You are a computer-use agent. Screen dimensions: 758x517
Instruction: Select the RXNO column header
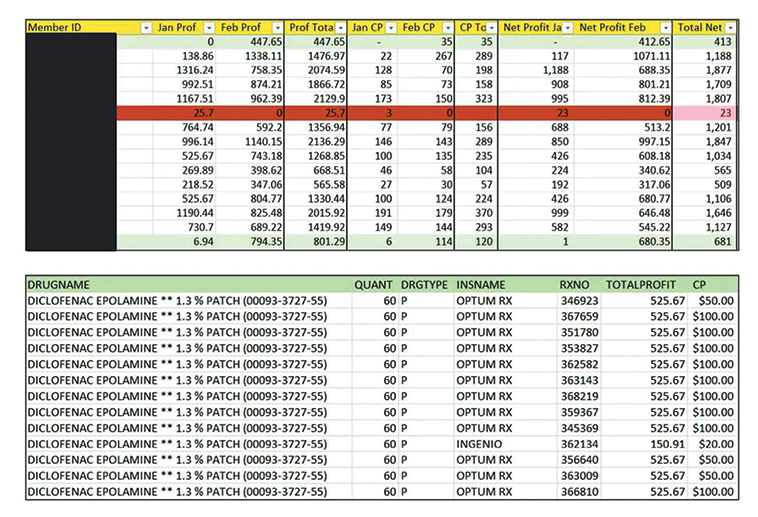pos(577,284)
